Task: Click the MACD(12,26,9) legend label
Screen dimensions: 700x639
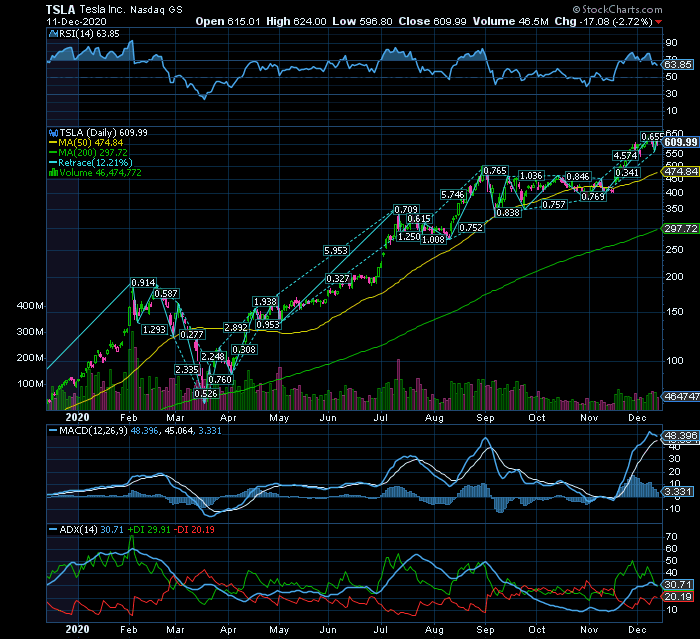Action: 93,430
